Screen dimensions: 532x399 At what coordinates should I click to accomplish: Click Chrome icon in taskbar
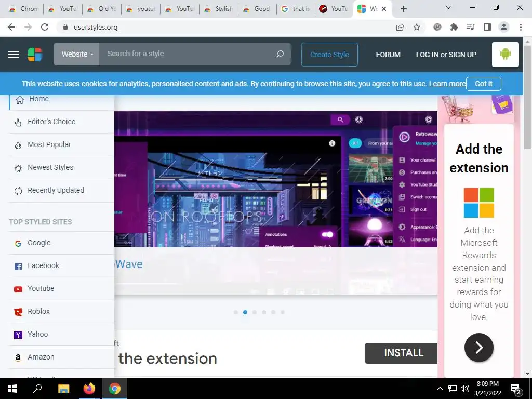115,389
